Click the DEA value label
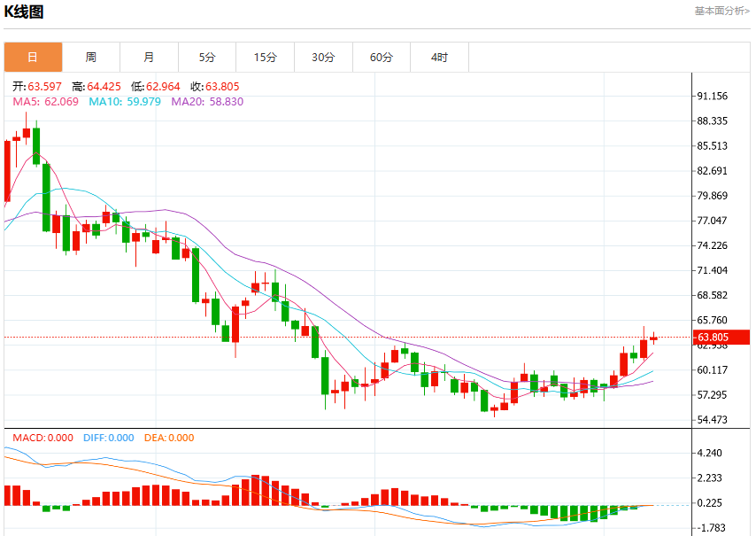756x536 pixels. pos(169,438)
